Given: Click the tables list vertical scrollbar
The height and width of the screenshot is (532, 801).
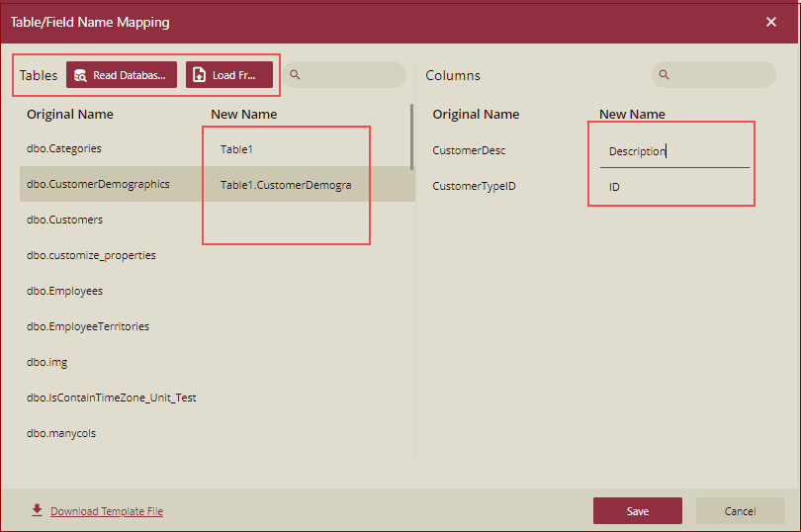Looking at the screenshot, I should click(411, 137).
